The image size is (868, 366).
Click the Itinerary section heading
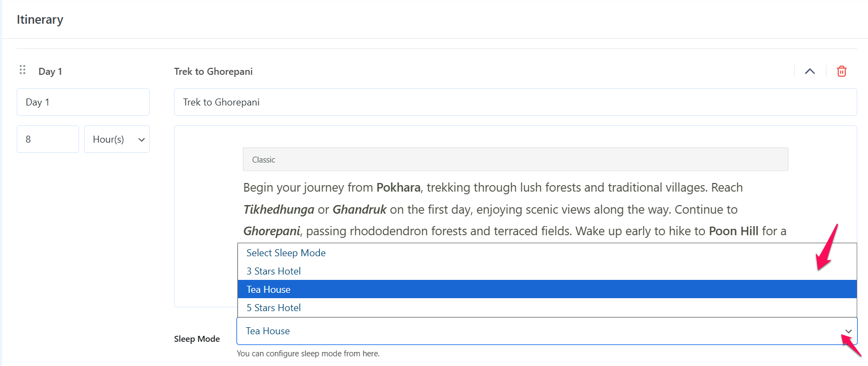tap(40, 20)
